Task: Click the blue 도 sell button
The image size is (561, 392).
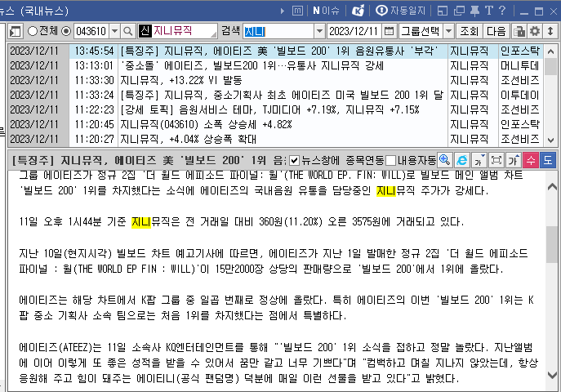Action: (x=548, y=160)
